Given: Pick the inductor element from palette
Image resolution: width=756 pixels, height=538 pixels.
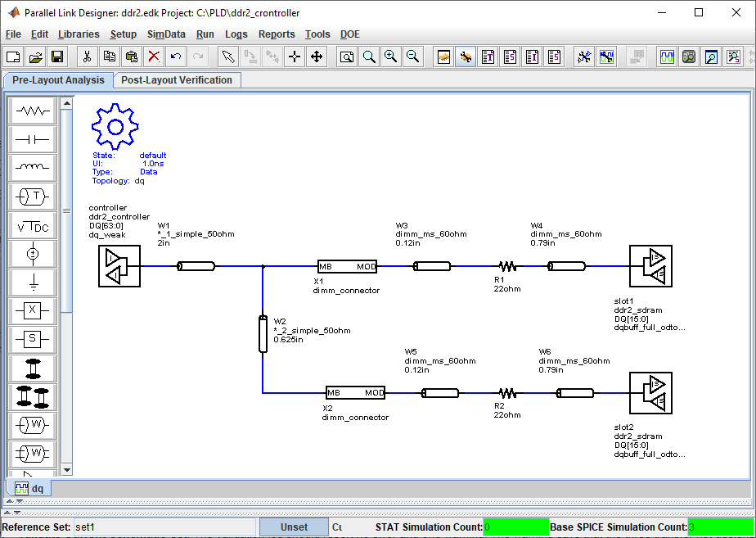Looking at the screenshot, I should [x=32, y=168].
